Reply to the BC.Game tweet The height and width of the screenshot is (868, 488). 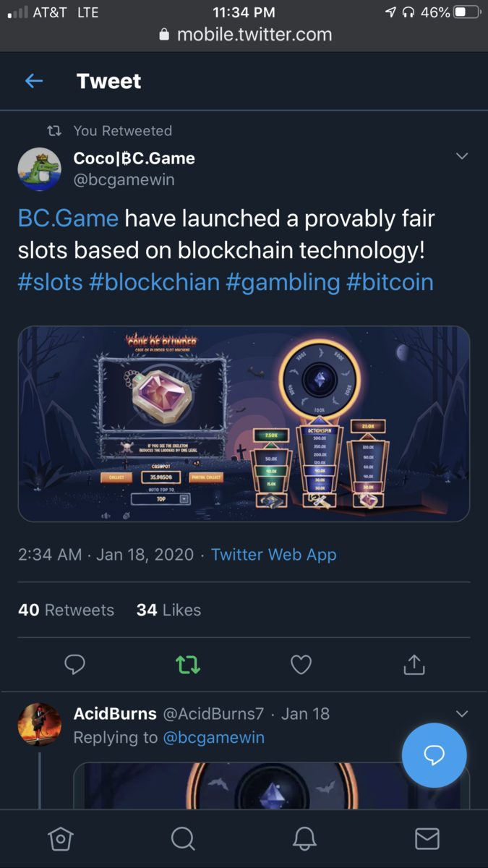75,664
